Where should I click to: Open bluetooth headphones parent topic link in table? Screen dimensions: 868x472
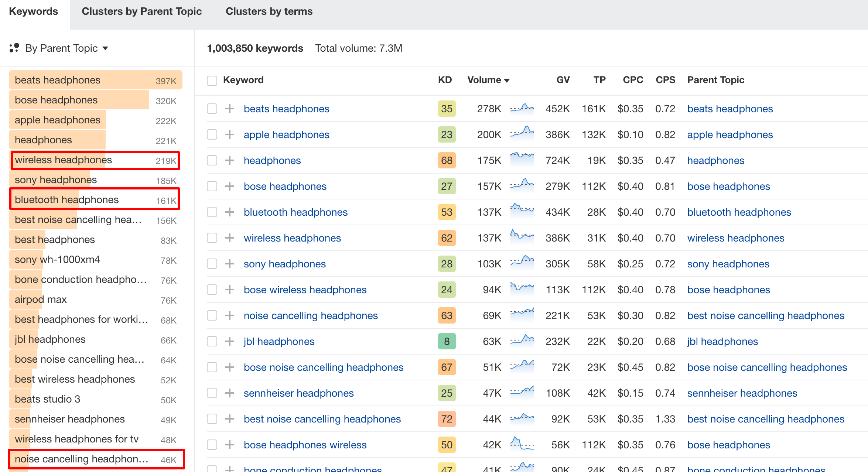click(739, 212)
